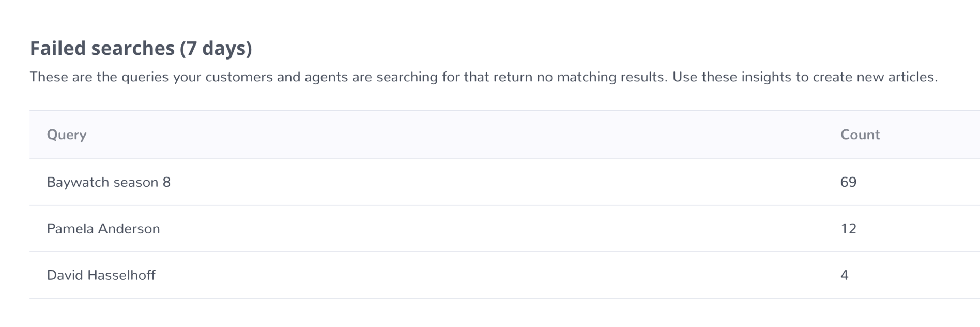Click the count 69 for Baywatch
This screenshot has height=327, width=980.
(x=849, y=182)
